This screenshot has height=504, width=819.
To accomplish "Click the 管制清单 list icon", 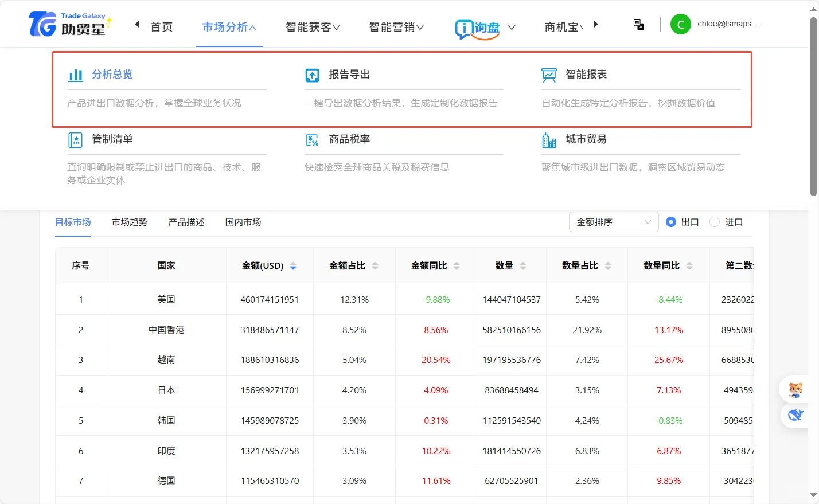I will (75, 139).
